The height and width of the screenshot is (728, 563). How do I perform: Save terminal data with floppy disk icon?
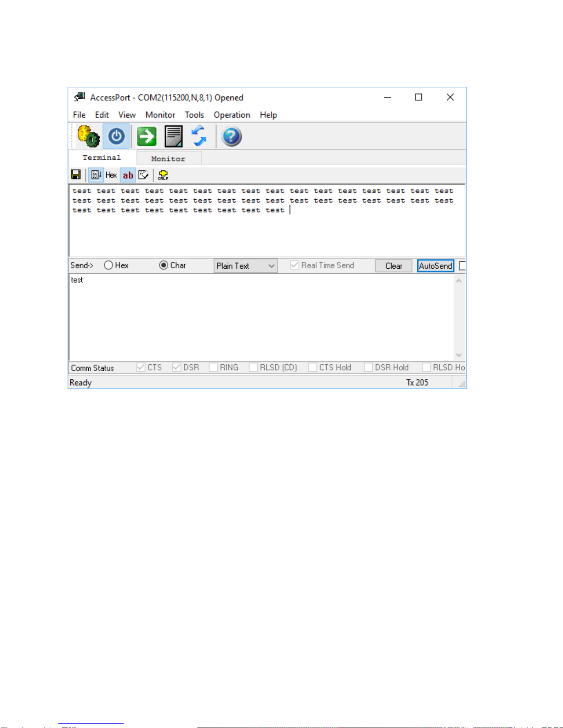click(x=76, y=175)
